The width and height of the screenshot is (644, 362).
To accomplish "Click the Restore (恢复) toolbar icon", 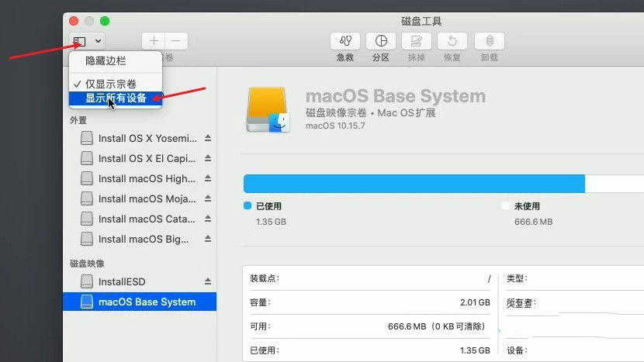I will 452,41.
